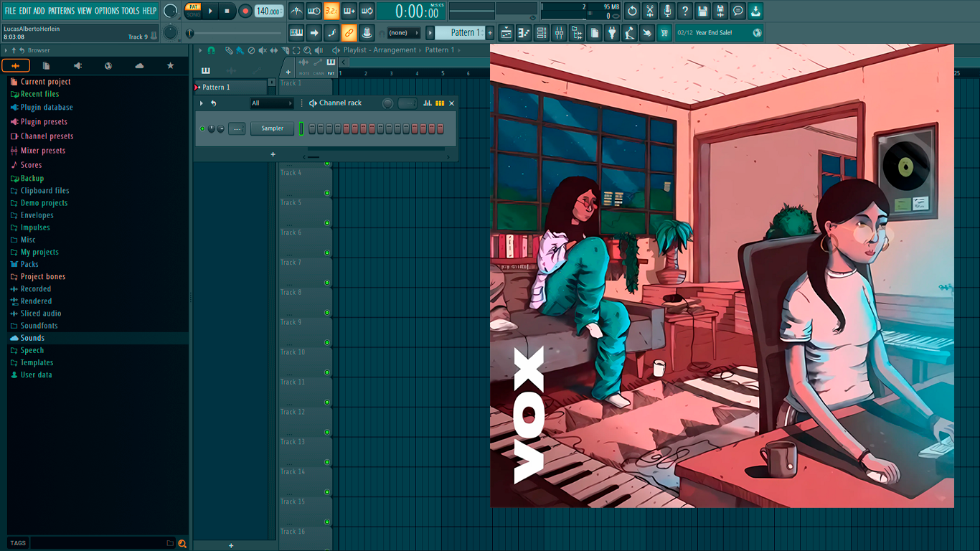
Task: Open the mixer window
Action: pos(559,32)
